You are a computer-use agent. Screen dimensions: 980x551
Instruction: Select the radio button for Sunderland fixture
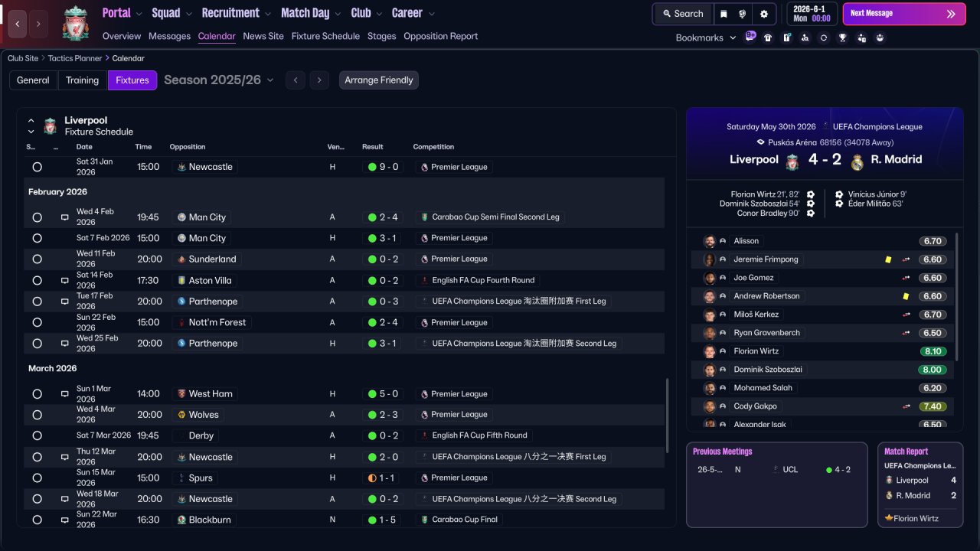[x=37, y=259]
